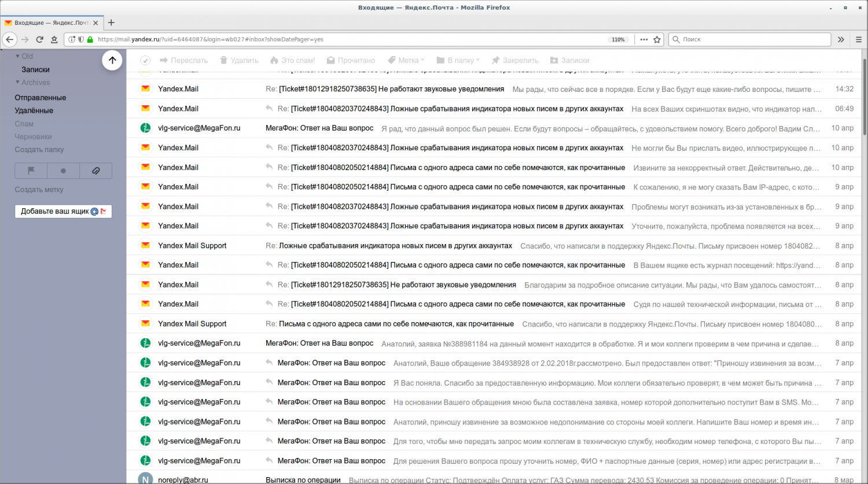Open the Черновики folder
The height and width of the screenshot is (484, 868).
[x=33, y=137]
